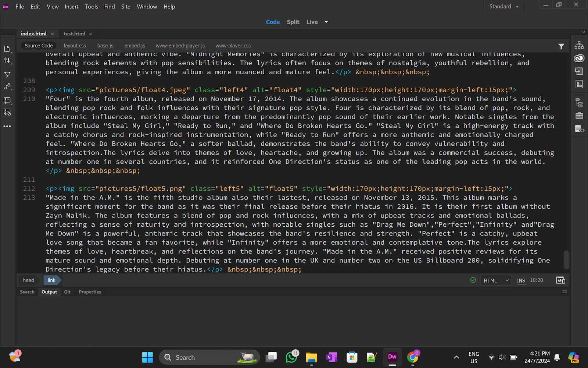Open the View menu
The width and height of the screenshot is (588, 368).
point(53,7)
